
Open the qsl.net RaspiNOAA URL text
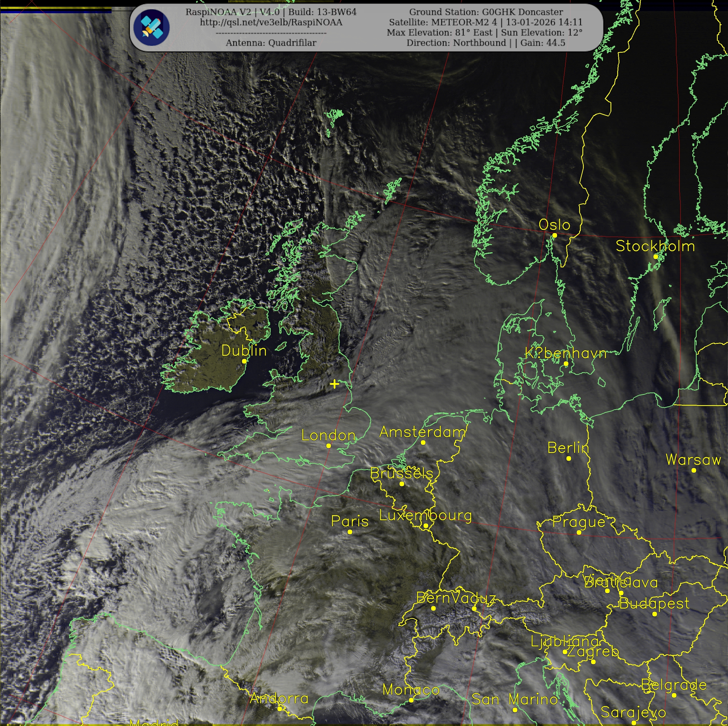[x=271, y=22]
